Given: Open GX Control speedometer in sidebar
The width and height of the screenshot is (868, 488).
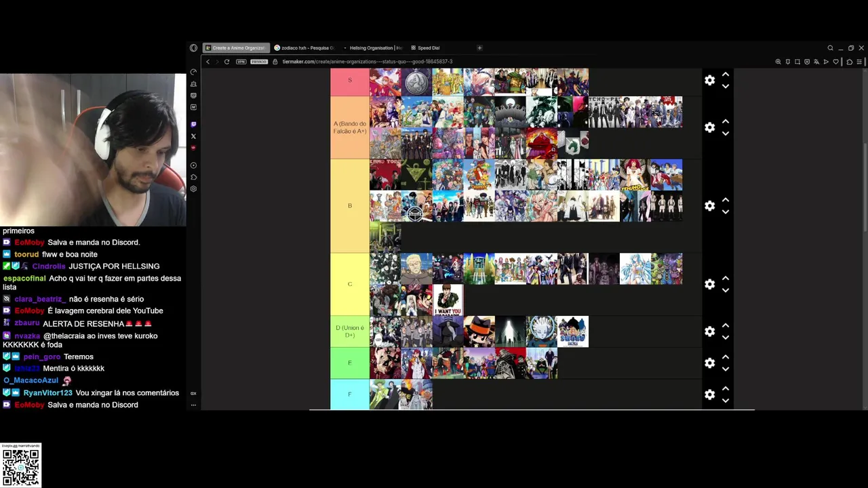Looking at the screenshot, I should tap(193, 72).
